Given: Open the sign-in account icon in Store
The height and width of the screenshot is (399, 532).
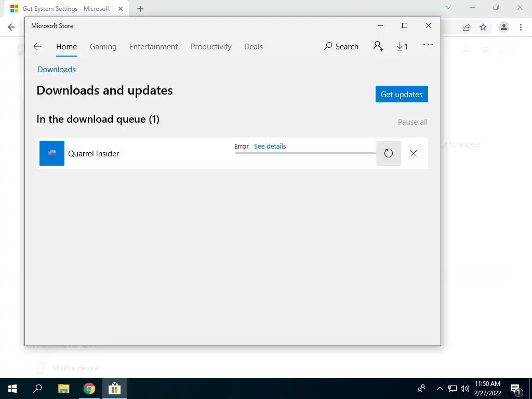Looking at the screenshot, I should click(x=378, y=46).
